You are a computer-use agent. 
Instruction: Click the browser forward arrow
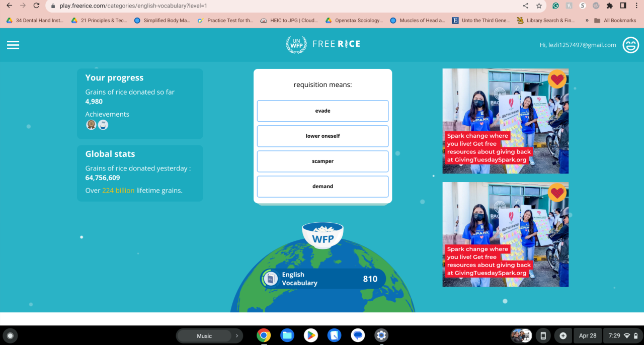(x=23, y=6)
